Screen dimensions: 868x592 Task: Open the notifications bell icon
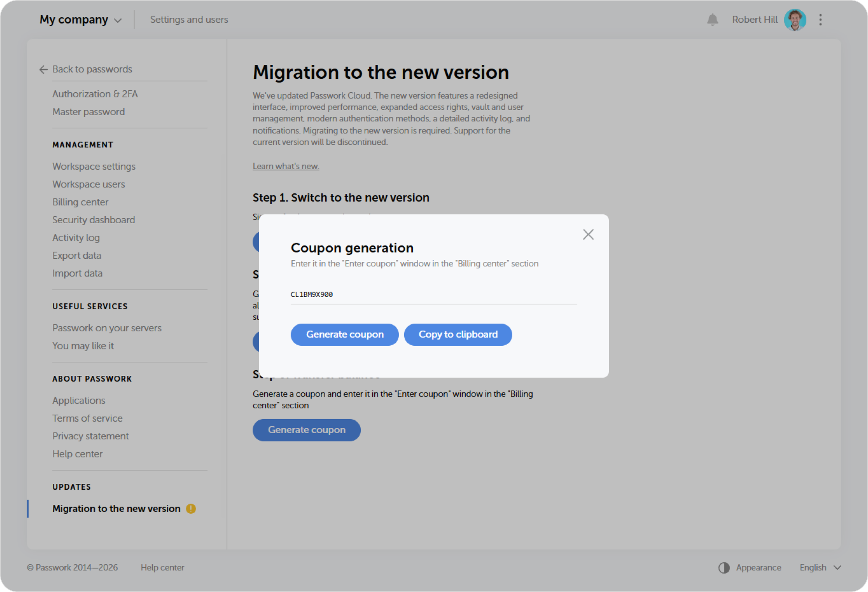712,19
